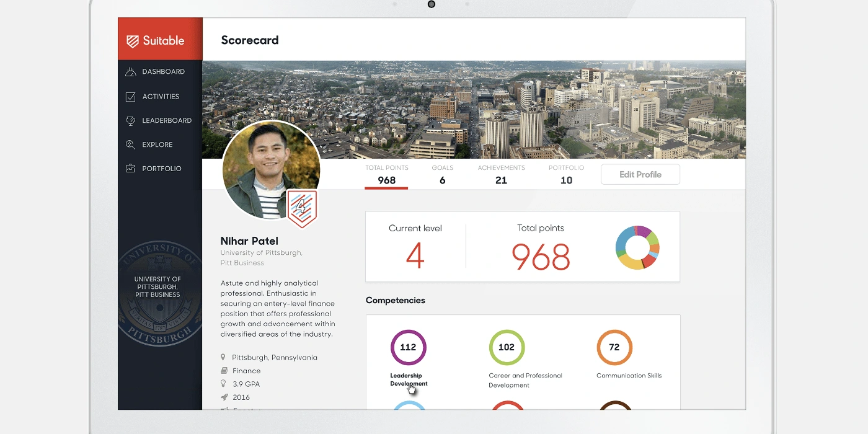Image resolution: width=868 pixels, height=434 pixels.
Task: Click the book icon next to Finance
Action: point(224,371)
